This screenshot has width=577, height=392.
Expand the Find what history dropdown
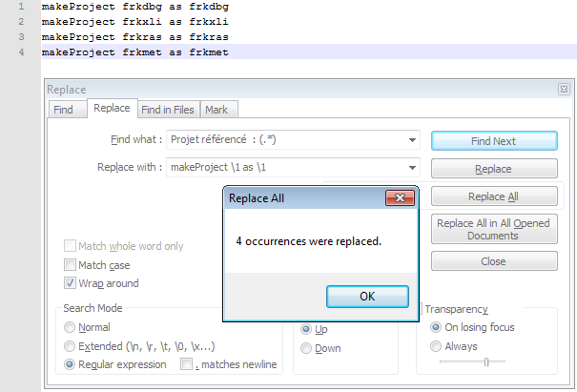coord(412,140)
